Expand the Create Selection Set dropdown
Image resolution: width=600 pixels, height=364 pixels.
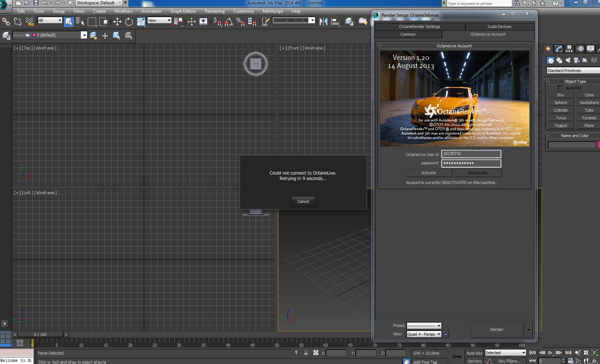(312, 20)
